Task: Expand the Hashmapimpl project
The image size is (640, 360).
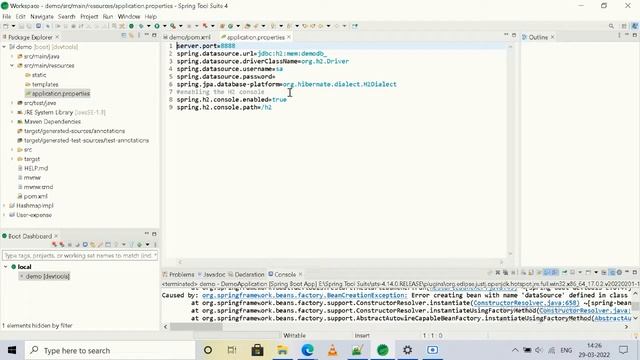Action: tap(4, 206)
